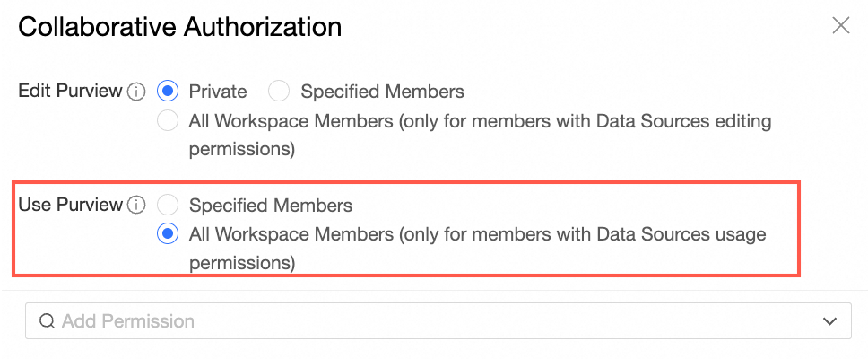
Task: Click the Collaborative Authorization title
Action: pyautogui.click(x=179, y=27)
